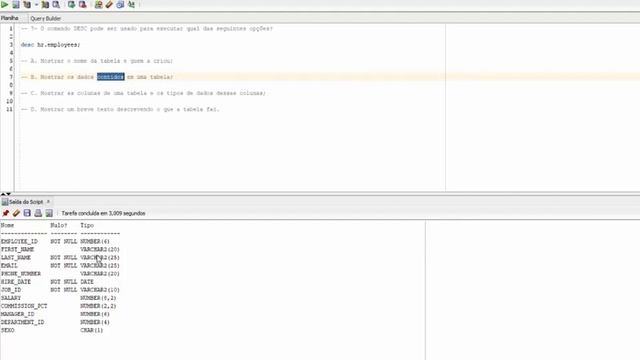Screen dimensions: 640x360
Task: Click the Autotrace toolbar icon
Action: click(45, 4)
